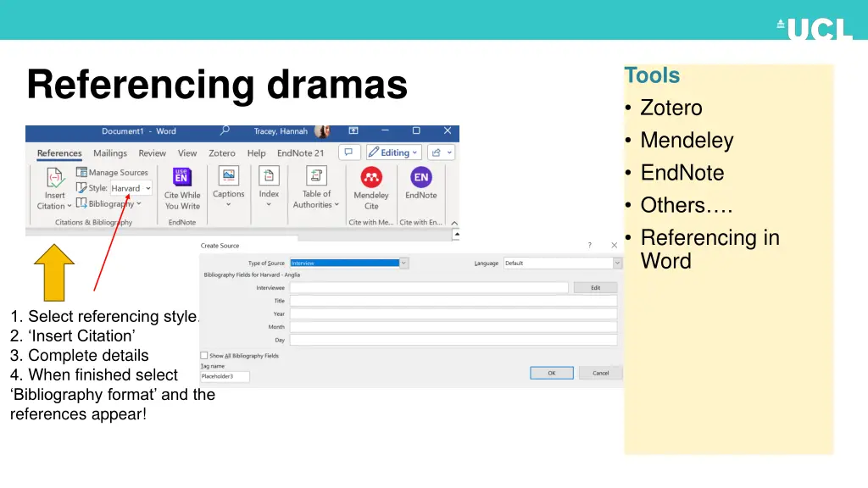This screenshot has width=868, height=488.
Task: Click the user profile picture
Action: [322, 131]
